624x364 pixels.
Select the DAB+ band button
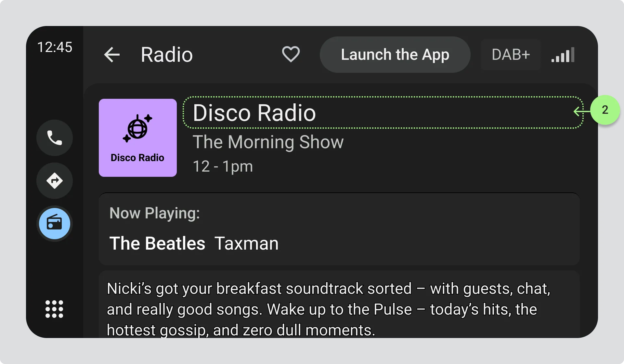click(511, 55)
